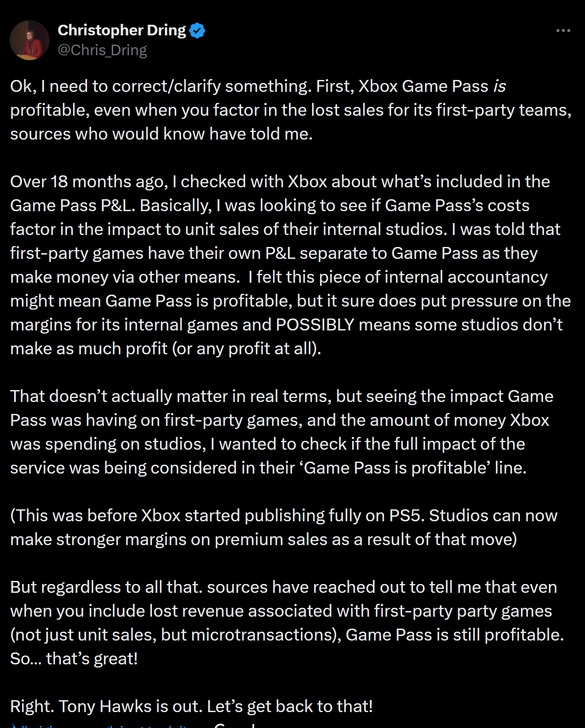Viewport: 585px width, 728px height.
Task: Click the paragraph starting 'But regardless to all that'
Action: pyautogui.click(x=287, y=623)
